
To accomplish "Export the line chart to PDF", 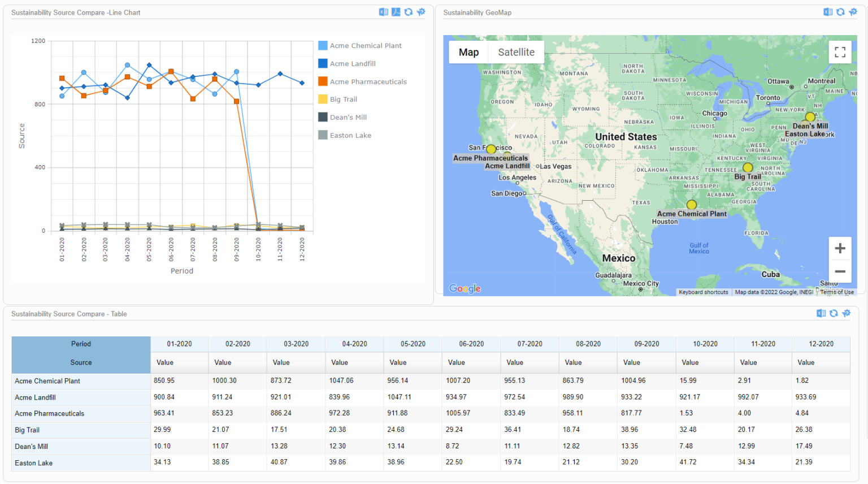I will coord(396,11).
